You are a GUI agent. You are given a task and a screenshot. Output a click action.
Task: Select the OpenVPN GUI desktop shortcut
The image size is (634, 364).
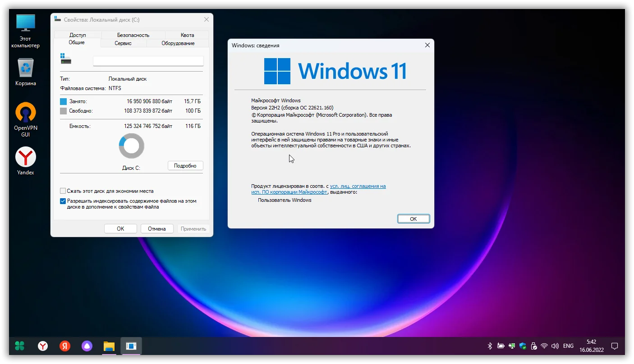(x=26, y=119)
